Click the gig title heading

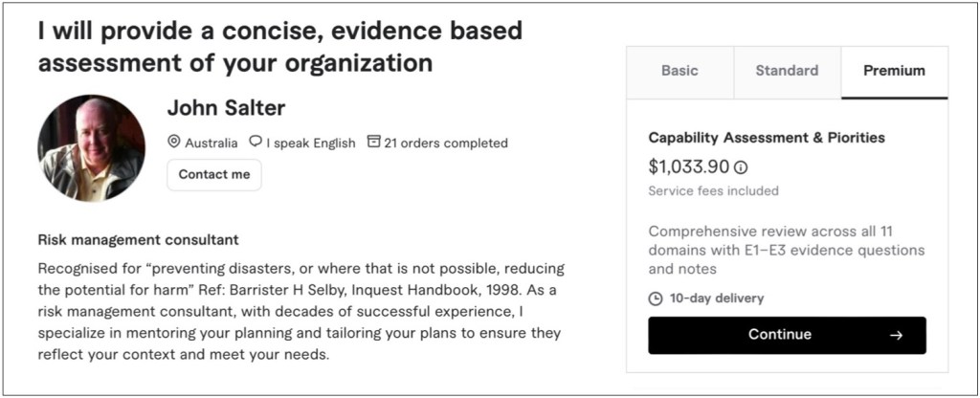pyautogui.click(x=279, y=47)
